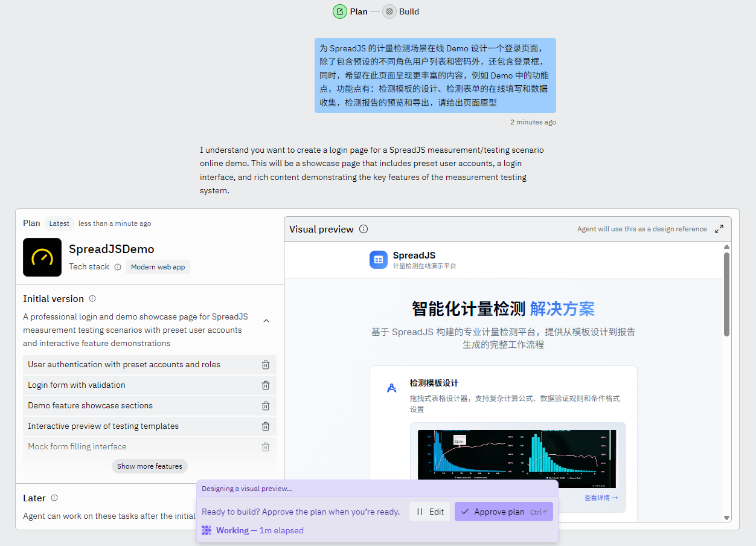Delete the Mock form filling interface item
Viewport: 756px width, 546px height.
[x=266, y=447]
